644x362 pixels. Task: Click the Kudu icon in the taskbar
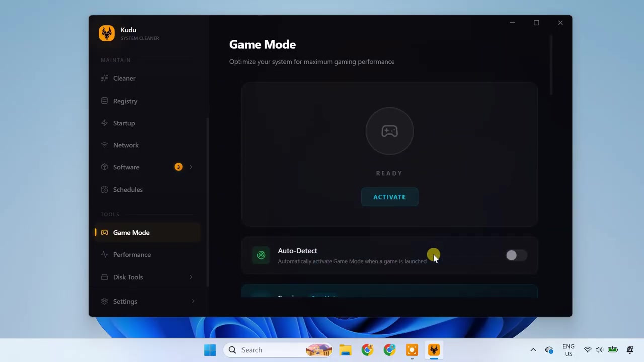[434, 350]
